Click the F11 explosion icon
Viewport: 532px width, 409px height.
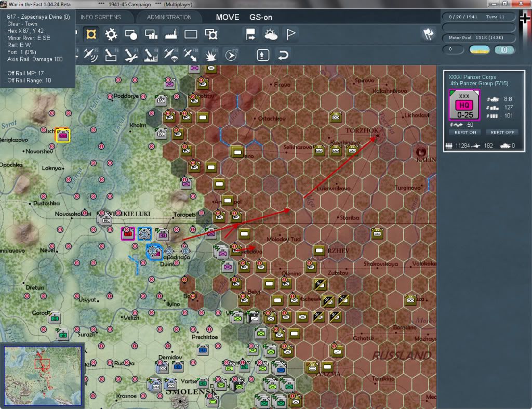[x=211, y=55]
